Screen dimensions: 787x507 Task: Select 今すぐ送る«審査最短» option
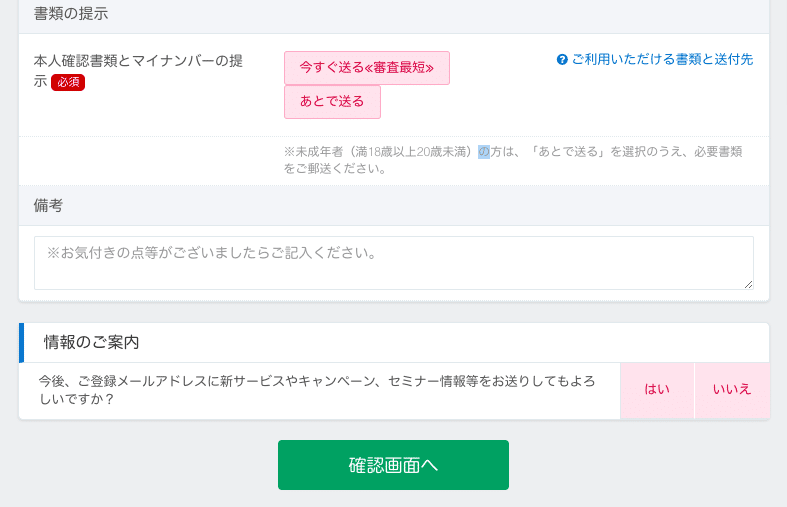[367, 68]
